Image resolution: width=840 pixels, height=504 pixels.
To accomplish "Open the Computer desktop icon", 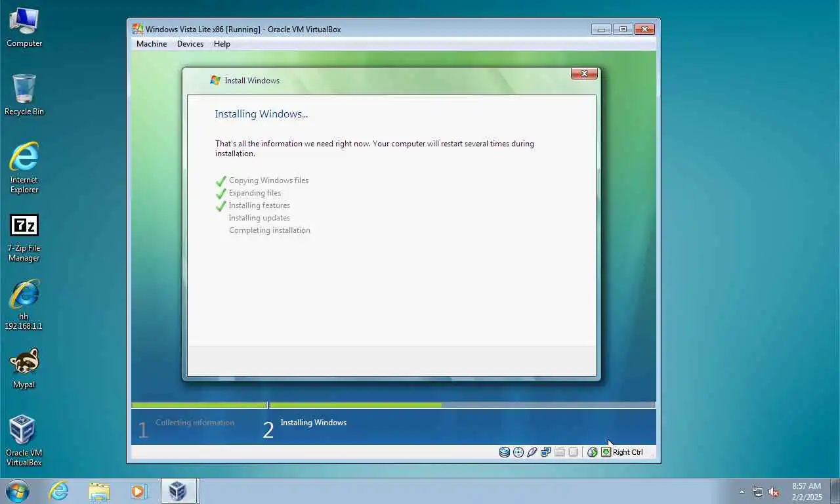I will pyautogui.click(x=24, y=28).
